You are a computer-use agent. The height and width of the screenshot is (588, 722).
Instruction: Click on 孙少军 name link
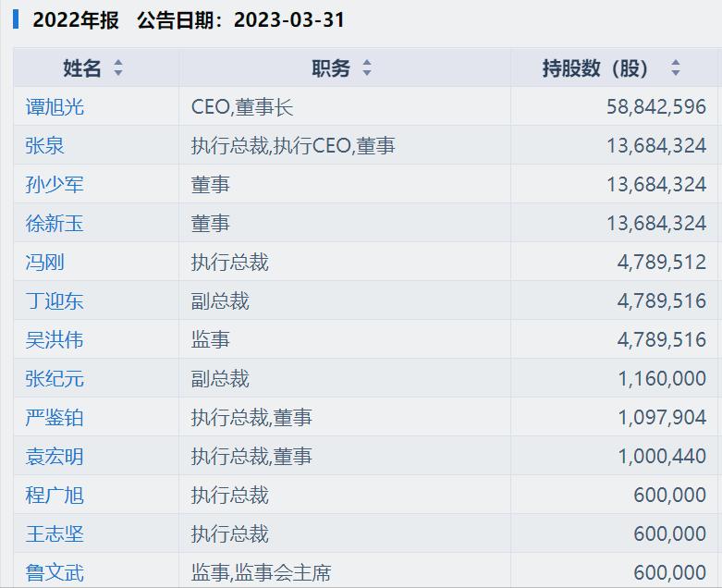coord(55,185)
